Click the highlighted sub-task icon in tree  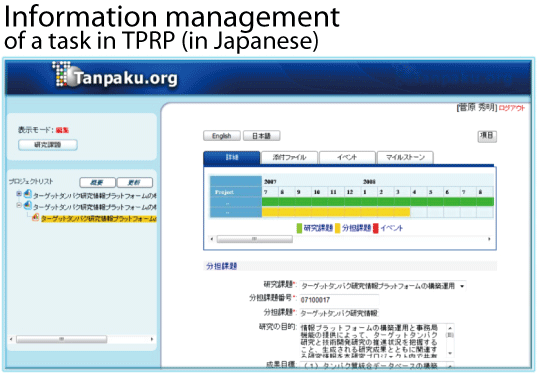pyautogui.click(x=35, y=217)
